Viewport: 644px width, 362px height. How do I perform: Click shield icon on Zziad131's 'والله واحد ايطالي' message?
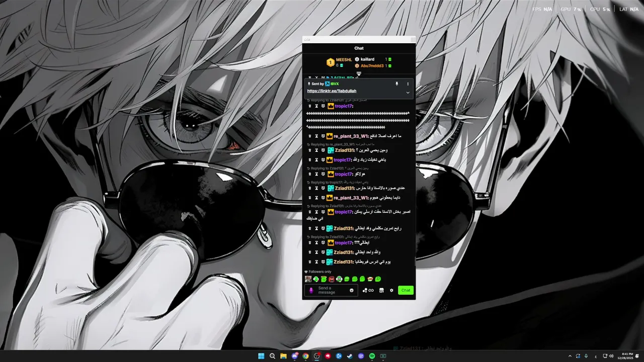(x=323, y=252)
